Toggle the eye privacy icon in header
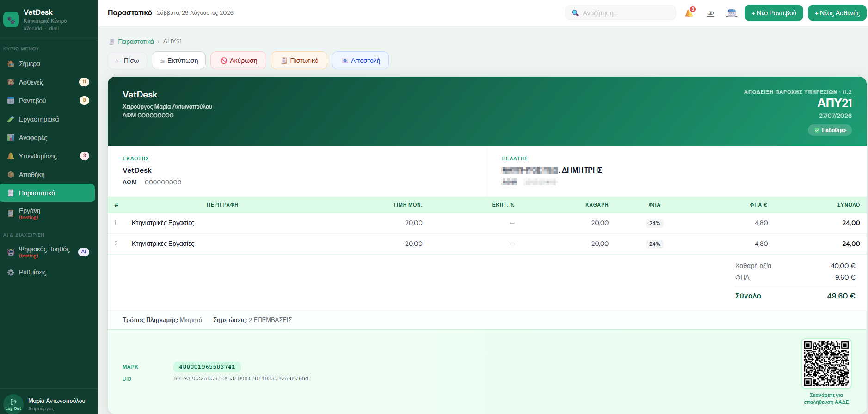868x414 pixels. 710,13
